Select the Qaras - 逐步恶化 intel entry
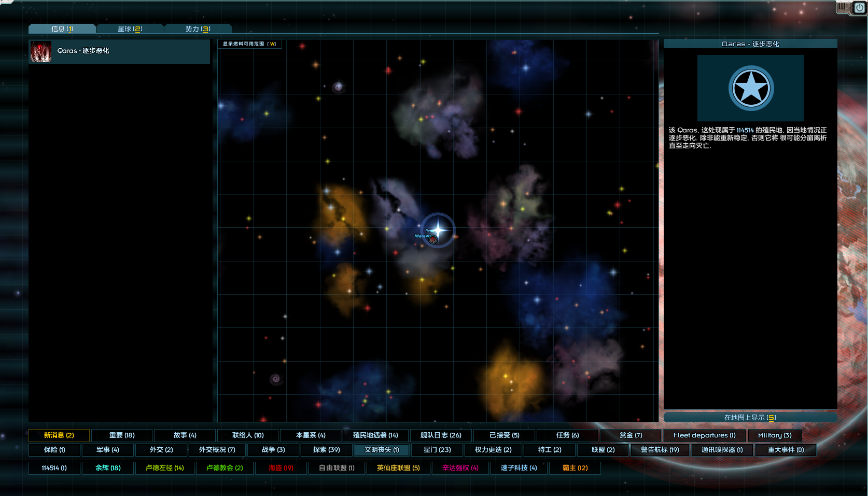The width and height of the screenshot is (868, 496). (119, 51)
